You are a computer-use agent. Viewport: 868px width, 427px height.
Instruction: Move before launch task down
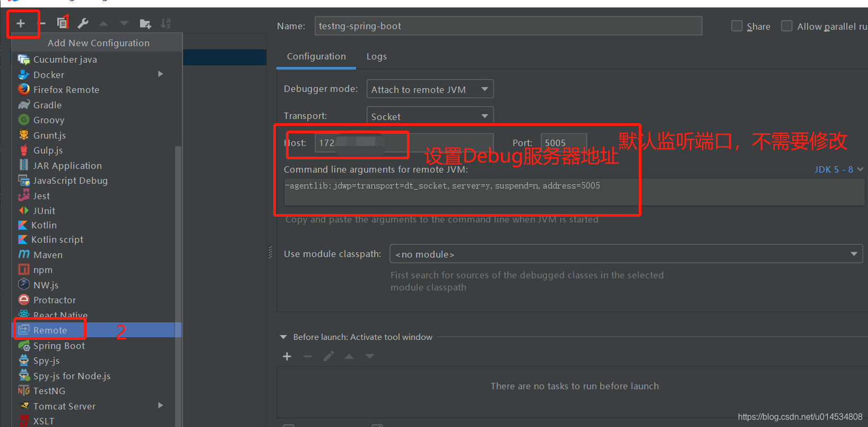click(x=370, y=356)
